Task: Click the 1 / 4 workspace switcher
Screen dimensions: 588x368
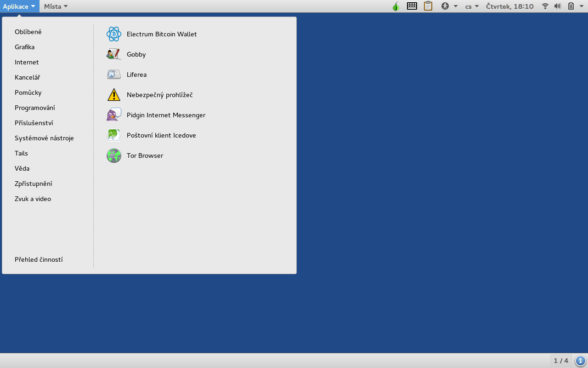Action: 561,361
